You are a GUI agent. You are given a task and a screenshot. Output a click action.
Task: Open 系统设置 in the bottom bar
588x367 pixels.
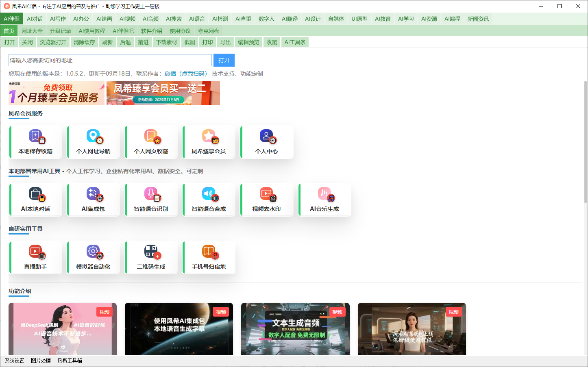tap(15, 360)
